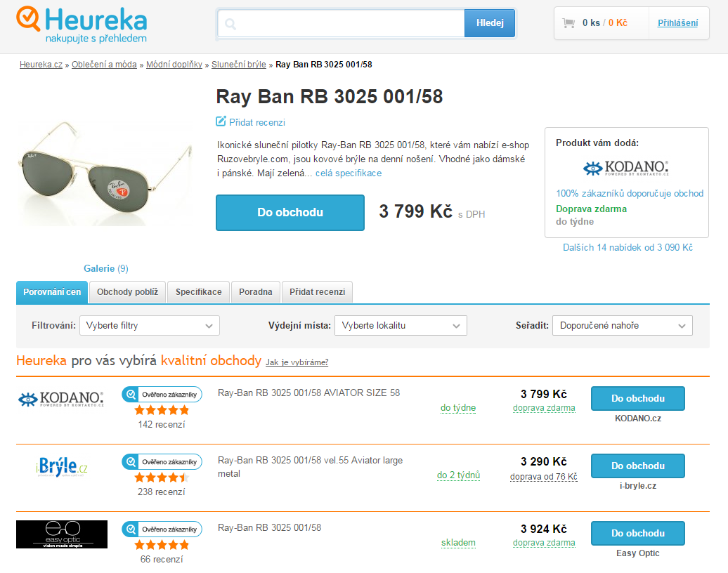
Task: Click Ověřeno zákazníky badge for i-bryle
Action: (x=162, y=461)
